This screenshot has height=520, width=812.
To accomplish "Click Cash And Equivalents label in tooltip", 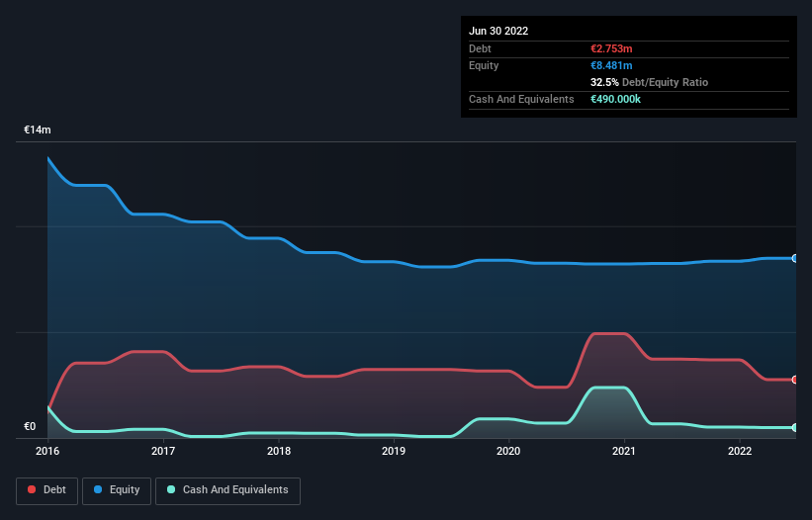I will coord(521,99).
